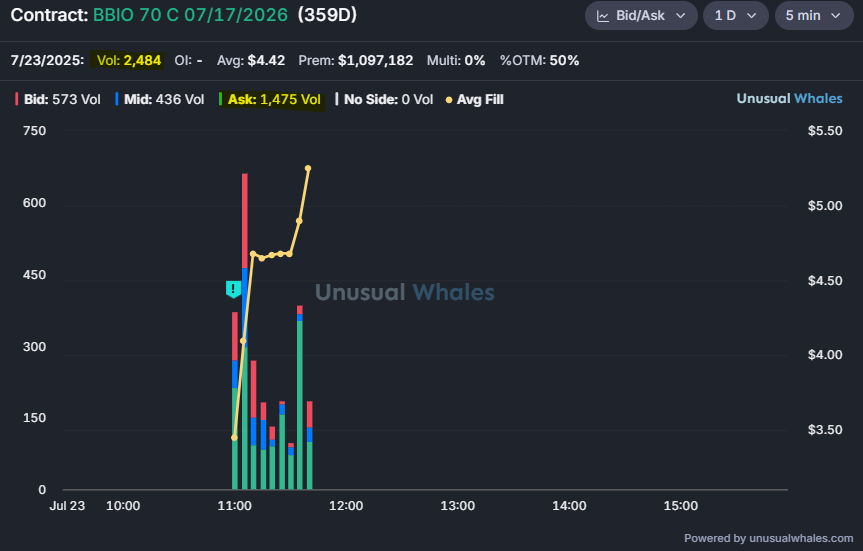Click the first Avg Fill point near $3.45
863x551 pixels.
click(x=234, y=438)
